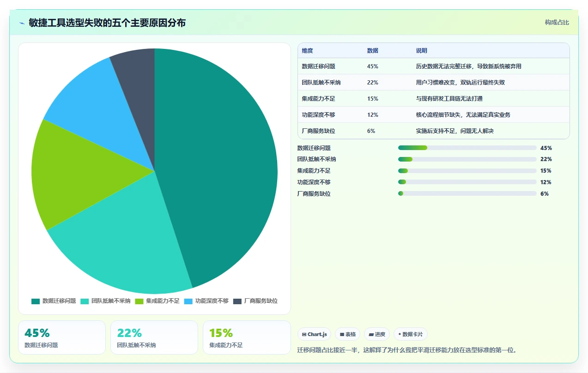The width and height of the screenshot is (588, 373).
Task: Toggle 厂商服务缺位 legend swatch in chart
Action: tap(237, 301)
